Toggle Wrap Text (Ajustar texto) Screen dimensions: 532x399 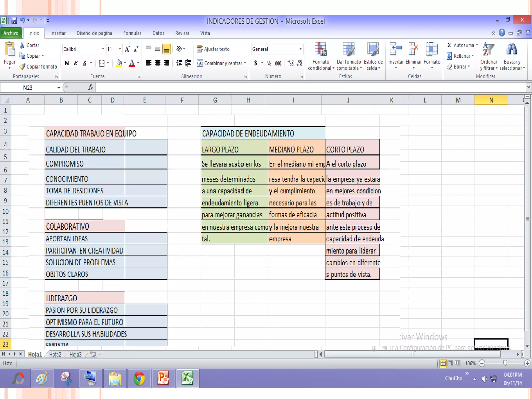(213, 49)
